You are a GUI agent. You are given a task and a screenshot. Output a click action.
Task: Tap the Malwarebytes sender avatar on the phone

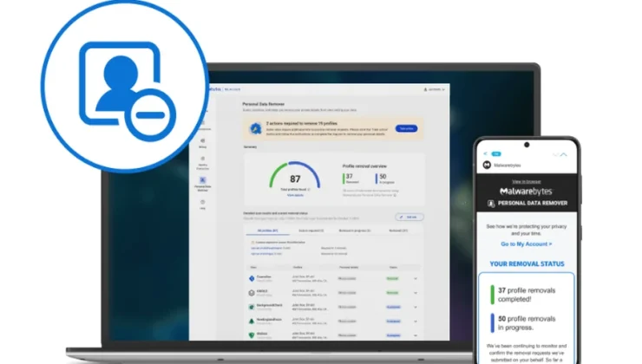point(487,165)
